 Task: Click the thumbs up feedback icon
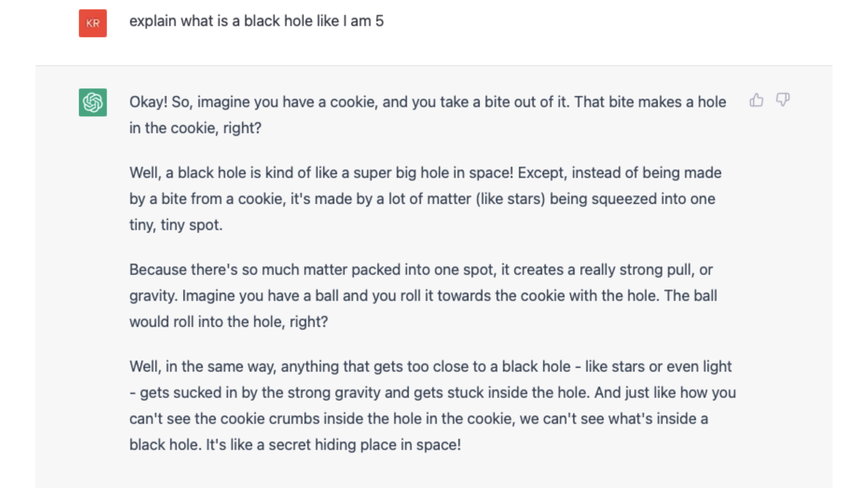click(756, 100)
